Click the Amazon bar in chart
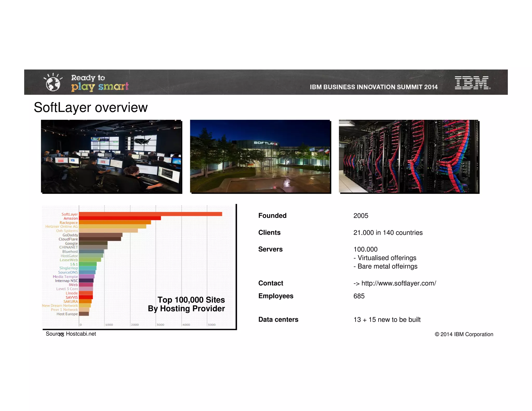The height and width of the screenshot is (411, 532). tap(120, 218)
